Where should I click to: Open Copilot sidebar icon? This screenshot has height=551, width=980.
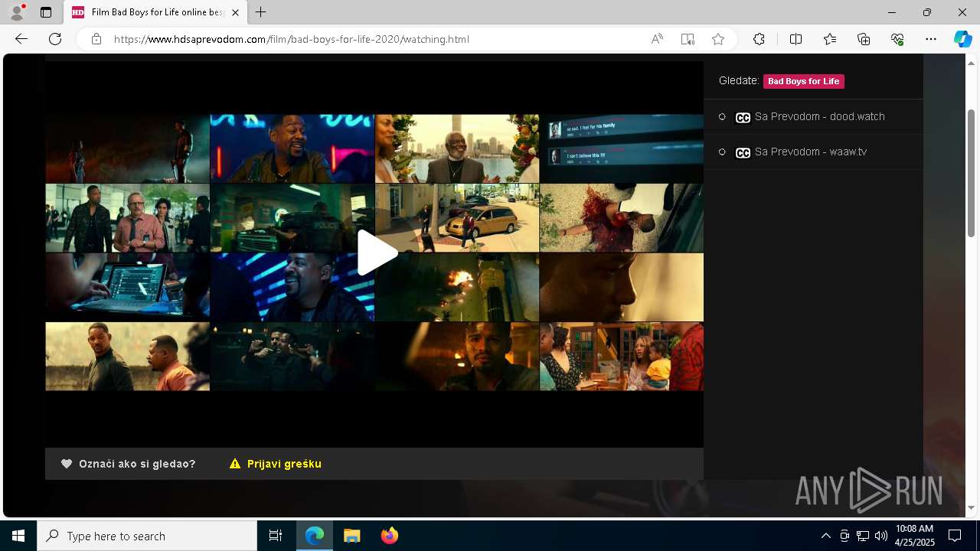tap(962, 39)
